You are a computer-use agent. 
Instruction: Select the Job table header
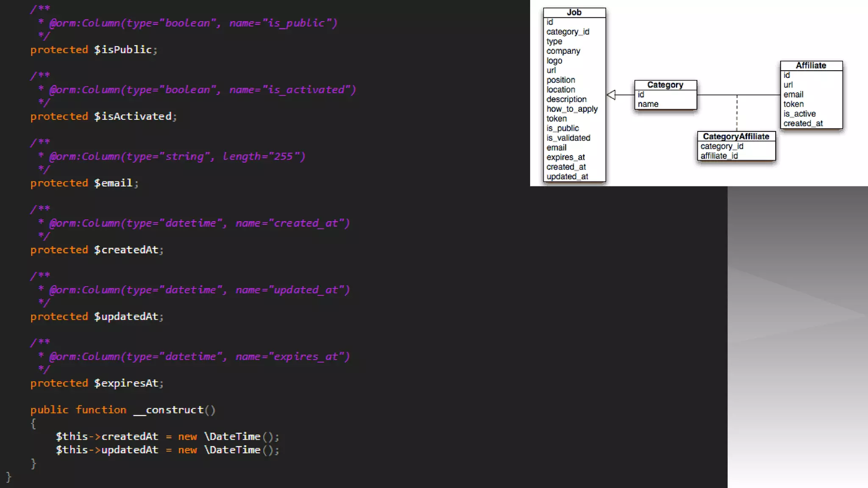(x=574, y=13)
